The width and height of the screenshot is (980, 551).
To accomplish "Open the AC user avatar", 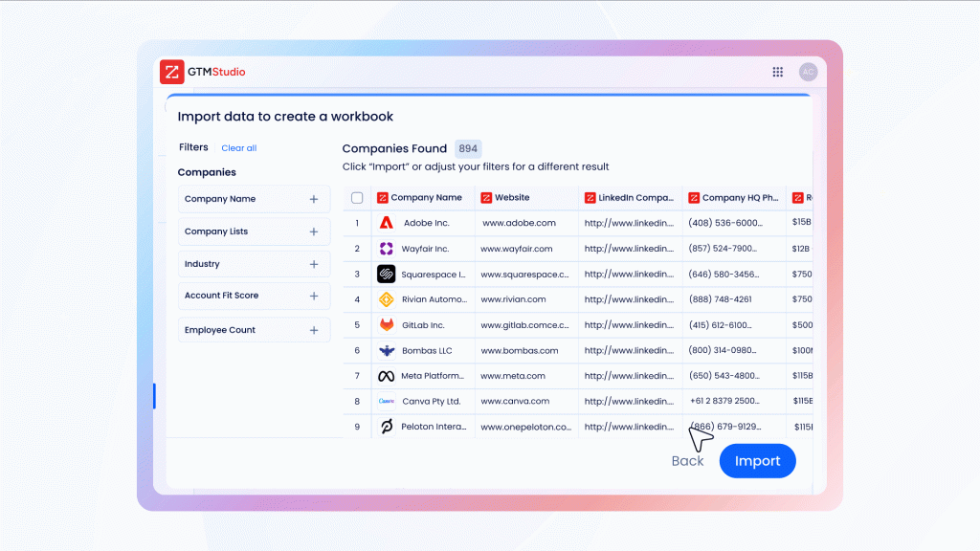I will (x=809, y=72).
